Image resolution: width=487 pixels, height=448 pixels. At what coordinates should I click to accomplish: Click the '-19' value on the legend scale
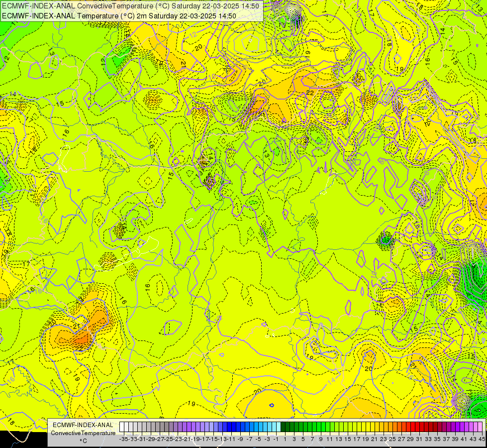[x=195, y=440]
